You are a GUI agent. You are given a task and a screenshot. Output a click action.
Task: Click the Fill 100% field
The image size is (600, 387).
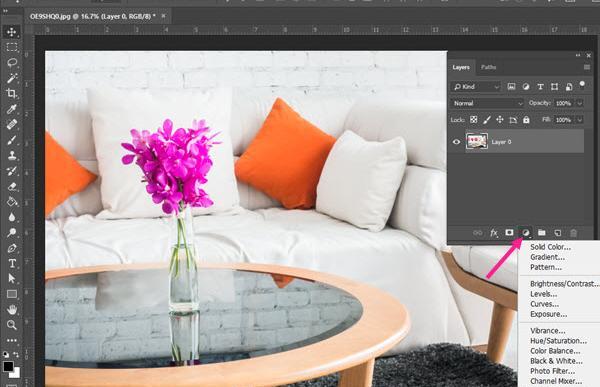coord(563,120)
